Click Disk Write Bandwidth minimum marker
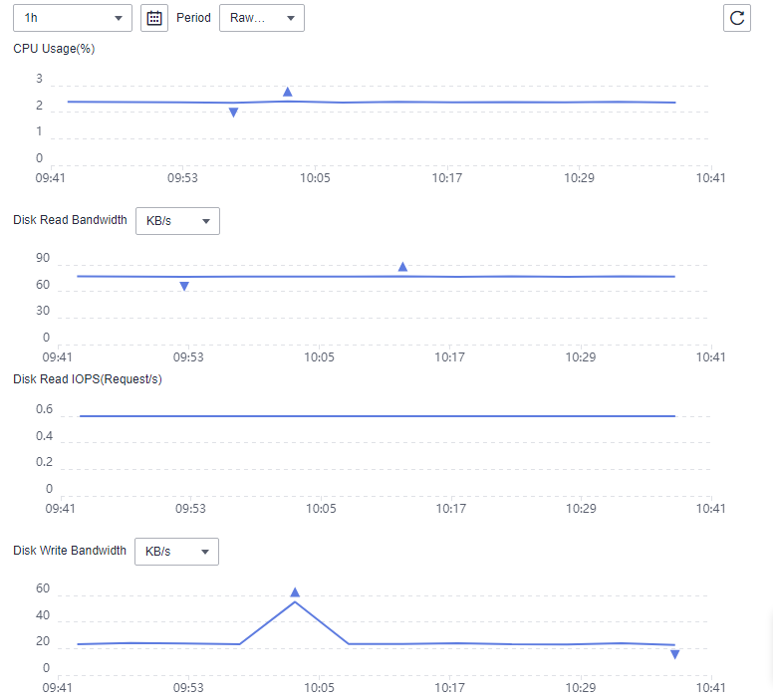The image size is (773, 700). click(675, 654)
